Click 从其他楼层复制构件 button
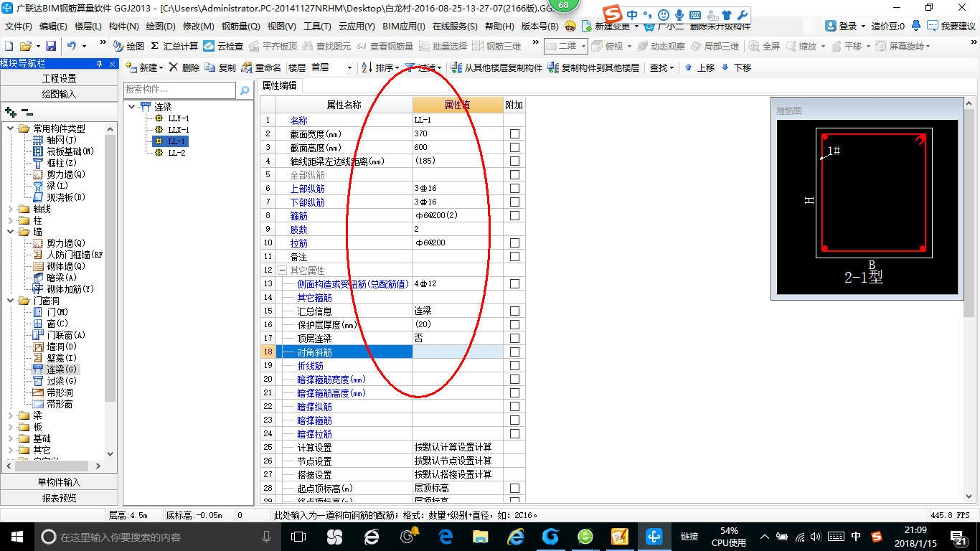The width and height of the screenshot is (980, 551). coord(496,67)
